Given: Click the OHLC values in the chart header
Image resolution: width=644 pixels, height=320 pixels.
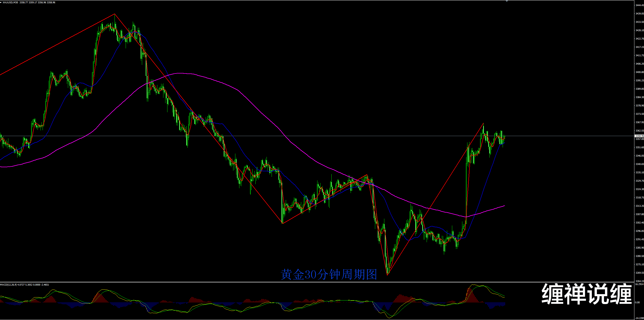Looking at the screenshot, I should [x=37, y=2].
